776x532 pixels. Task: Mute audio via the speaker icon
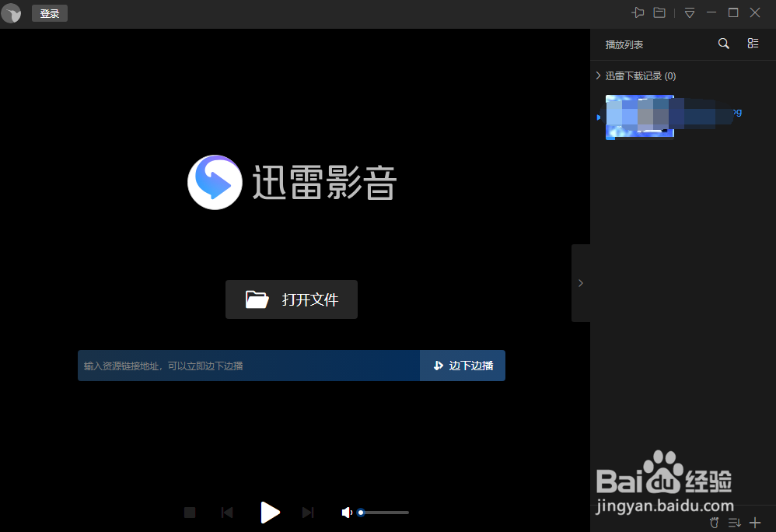pyautogui.click(x=347, y=513)
